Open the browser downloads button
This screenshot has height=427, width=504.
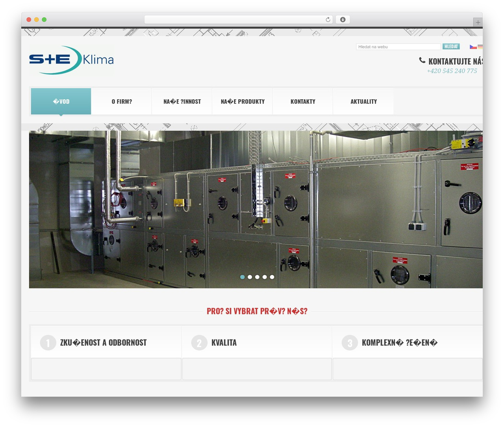pyautogui.click(x=343, y=20)
